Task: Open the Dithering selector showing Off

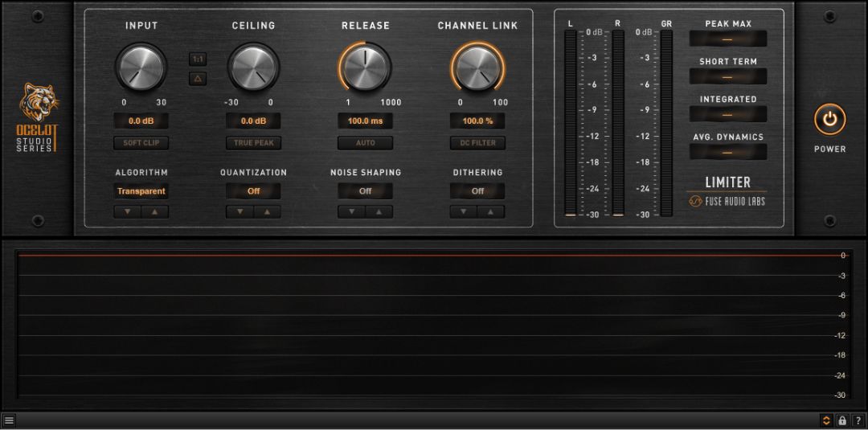Action: [x=477, y=191]
